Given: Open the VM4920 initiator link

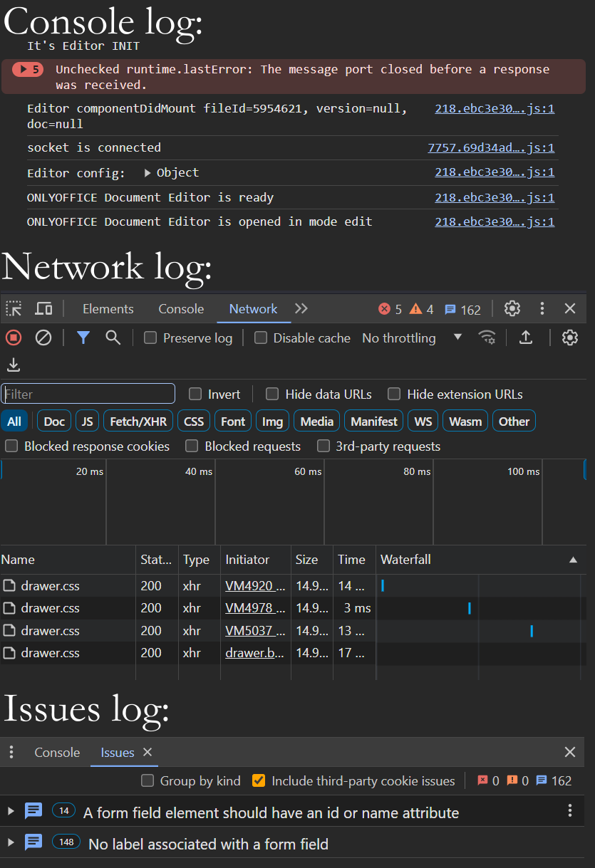Looking at the screenshot, I should pos(255,585).
